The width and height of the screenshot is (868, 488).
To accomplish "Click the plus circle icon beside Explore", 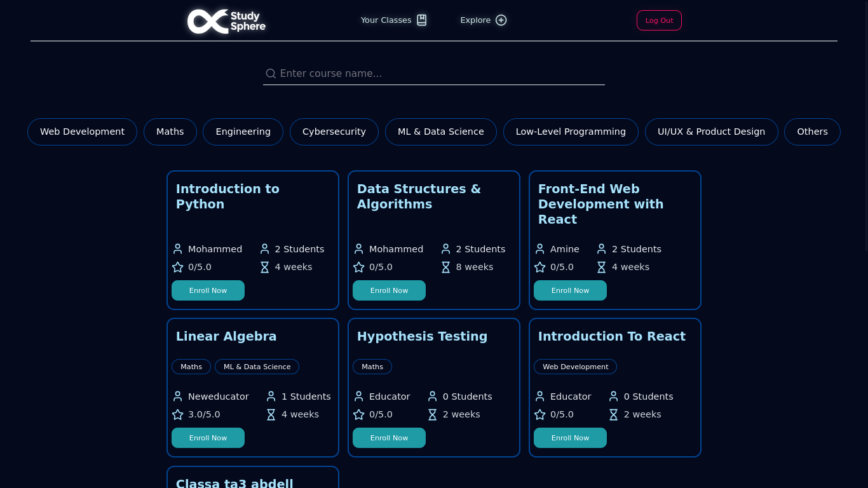I will (501, 20).
